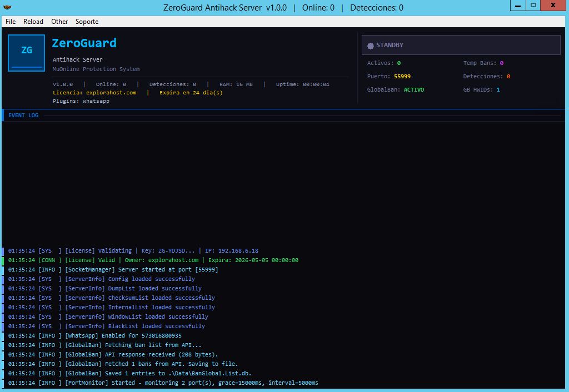The image size is (569, 392).
Task: Click the Puerto 55999 value
Action: tap(402, 77)
